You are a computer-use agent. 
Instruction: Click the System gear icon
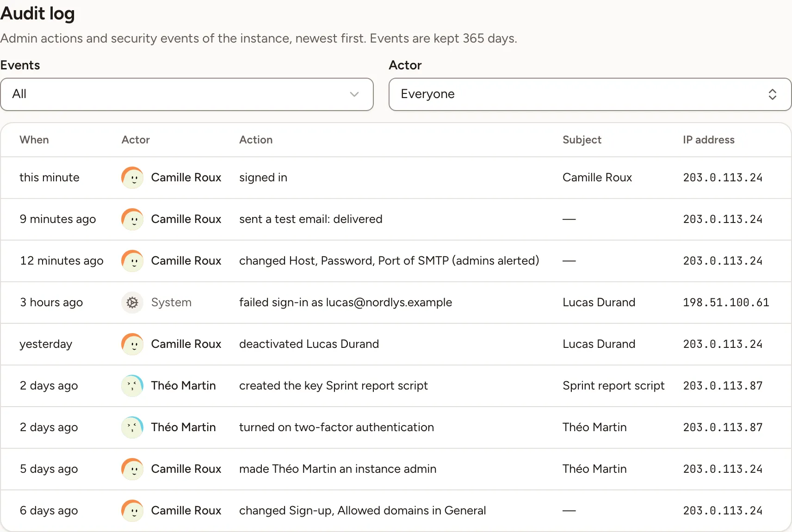(x=132, y=303)
